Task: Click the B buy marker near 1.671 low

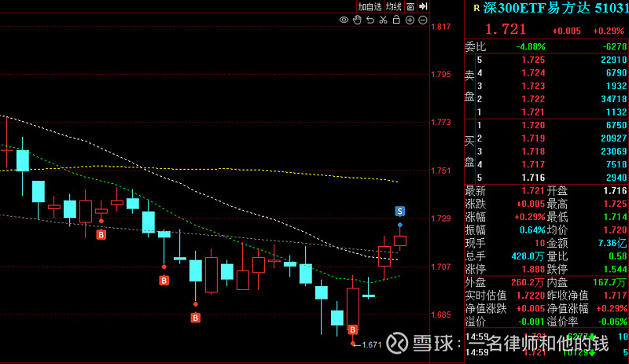Action: (x=352, y=329)
